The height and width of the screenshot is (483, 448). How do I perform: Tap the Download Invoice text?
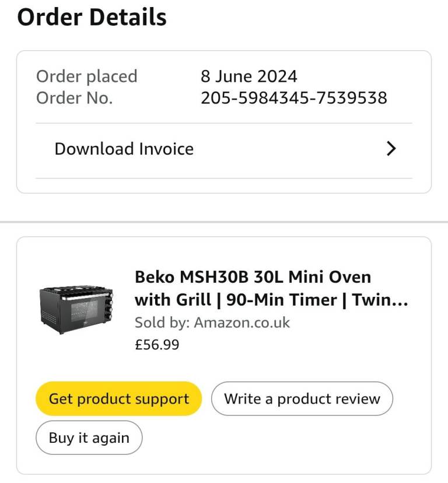(x=124, y=149)
